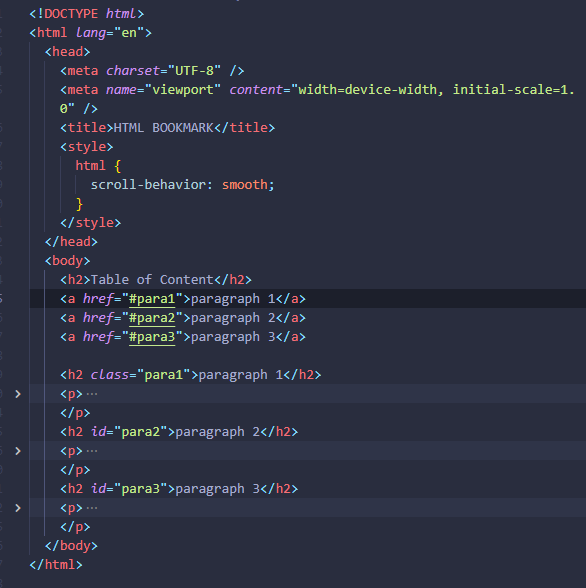This screenshot has height=588, width=586.
Task: Click the #para1 href link value
Action: [152, 299]
